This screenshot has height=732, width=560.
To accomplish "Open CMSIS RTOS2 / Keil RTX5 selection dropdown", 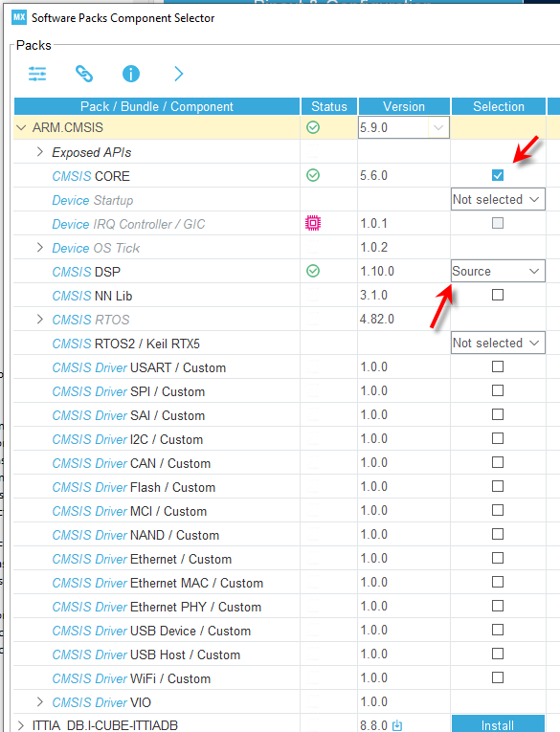I will click(498, 344).
